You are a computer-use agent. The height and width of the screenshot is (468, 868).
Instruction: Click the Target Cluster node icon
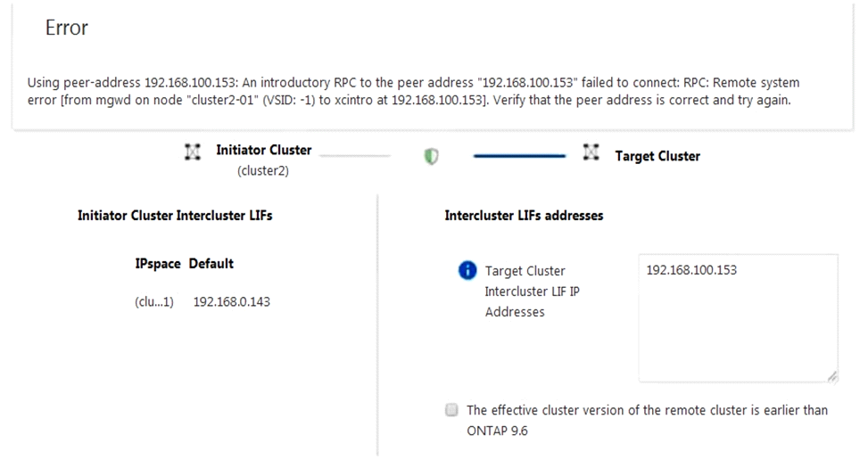point(590,153)
